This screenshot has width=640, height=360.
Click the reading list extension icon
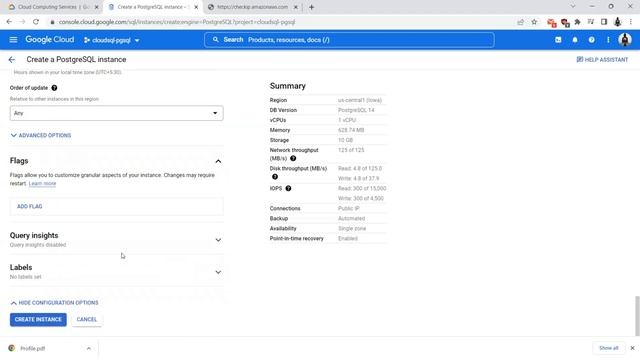pos(591,22)
